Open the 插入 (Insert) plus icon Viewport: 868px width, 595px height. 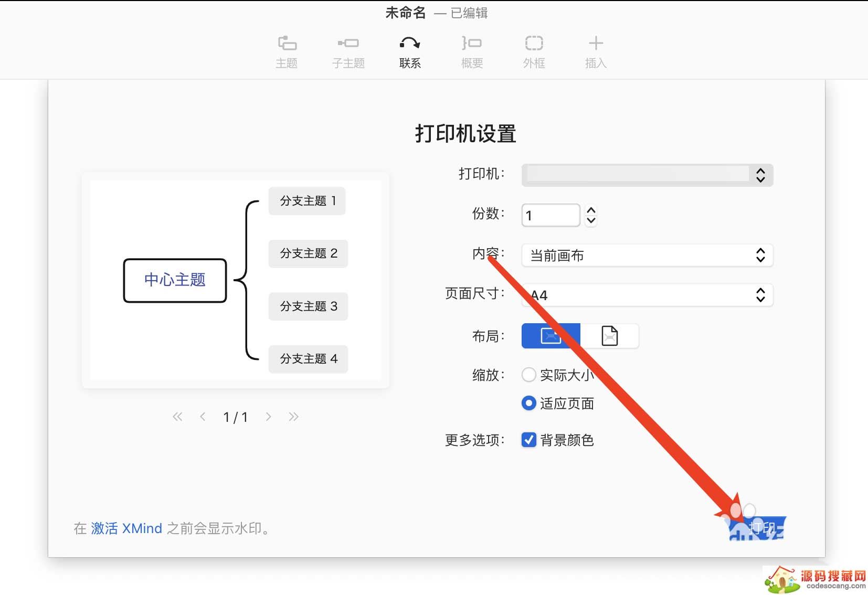pyautogui.click(x=596, y=44)
